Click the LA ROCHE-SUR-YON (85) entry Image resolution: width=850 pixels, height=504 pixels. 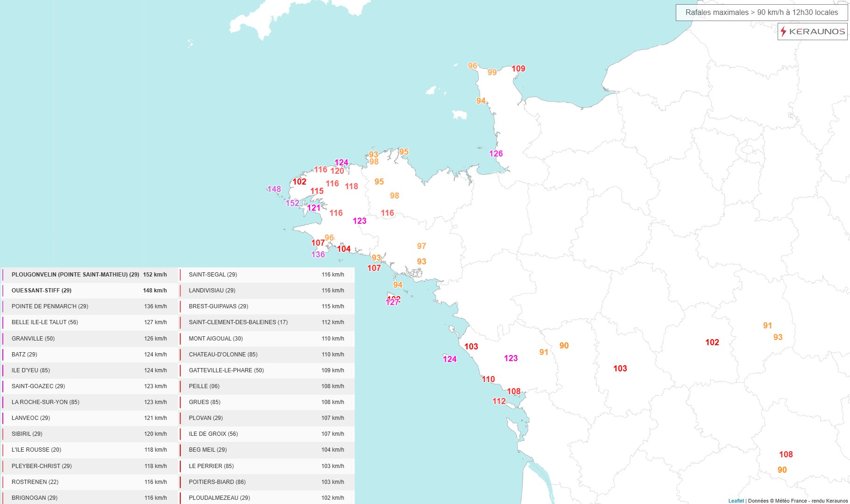[89, 402]
